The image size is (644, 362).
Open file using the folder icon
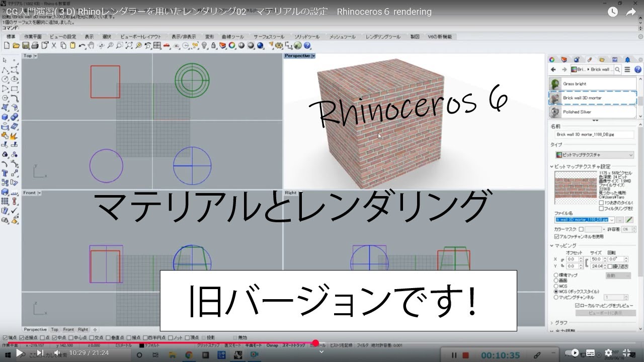[16, 45]
